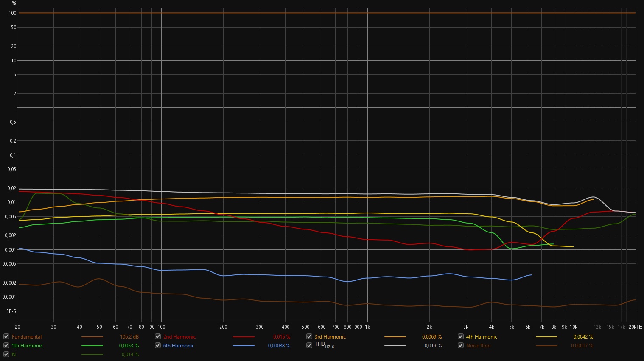Viewport: 644px width, 361px height.
Task: Click the yellow 4th Harmonic line swatch
Action: click(546, 337)
